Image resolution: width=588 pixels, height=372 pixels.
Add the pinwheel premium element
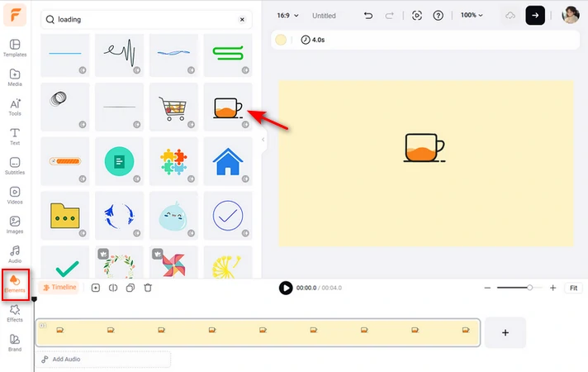[x=173, y=262]
